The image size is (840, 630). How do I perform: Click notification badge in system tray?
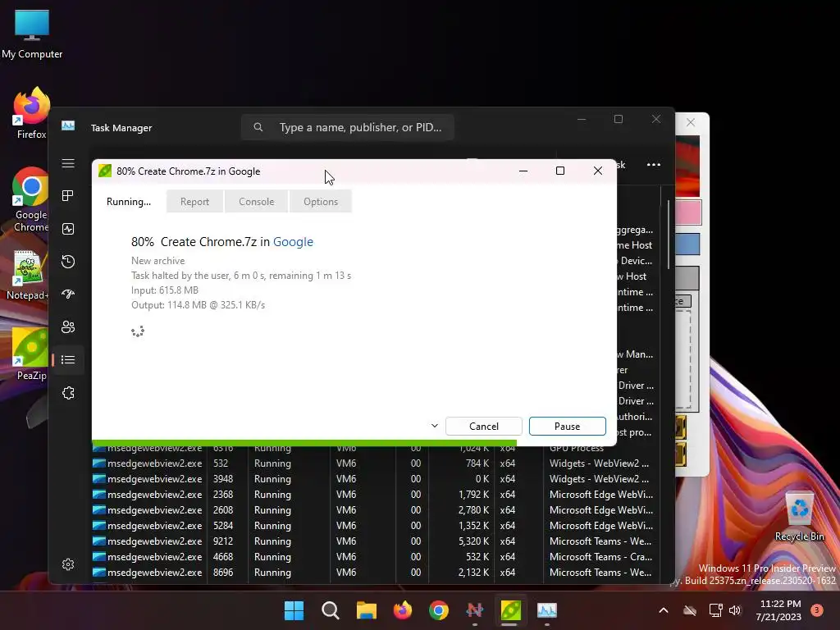coord(817,610)
